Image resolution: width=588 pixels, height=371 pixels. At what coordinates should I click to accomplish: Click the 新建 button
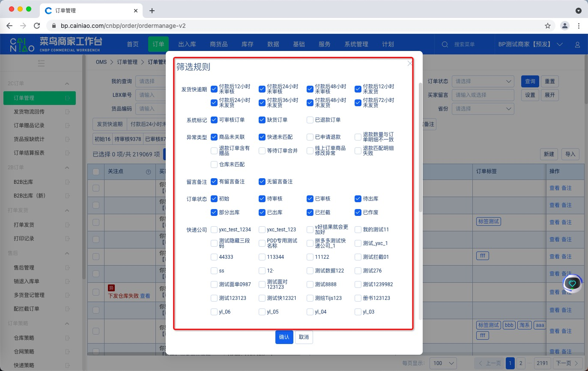pyautogui.click(x=549, y=154)
